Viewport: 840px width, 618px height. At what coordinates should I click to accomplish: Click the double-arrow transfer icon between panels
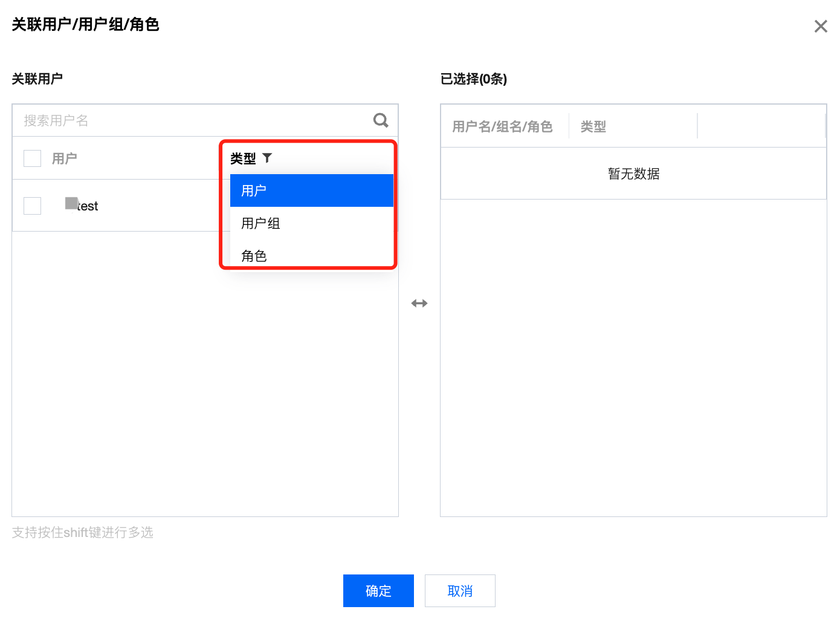[419, 303]
